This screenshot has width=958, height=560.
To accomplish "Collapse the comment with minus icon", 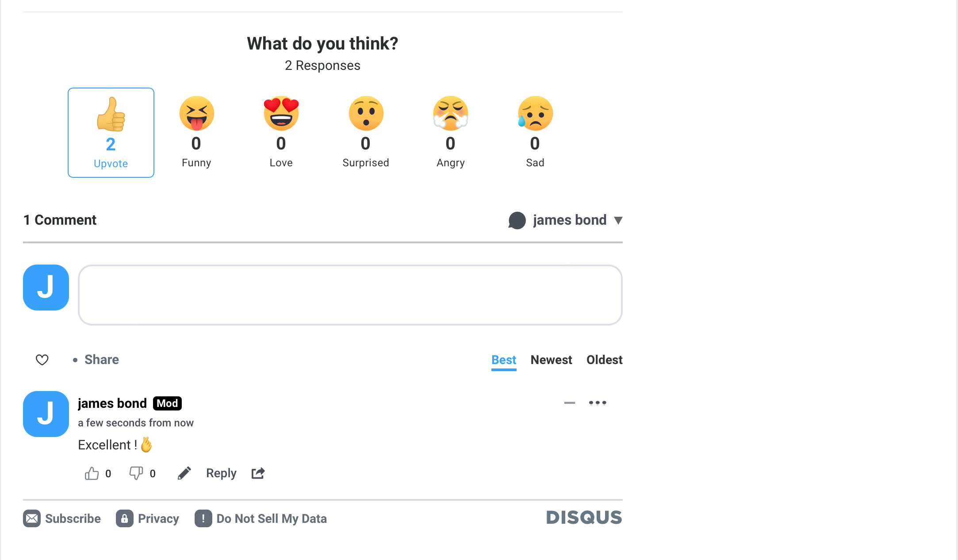I will point(569,403).
